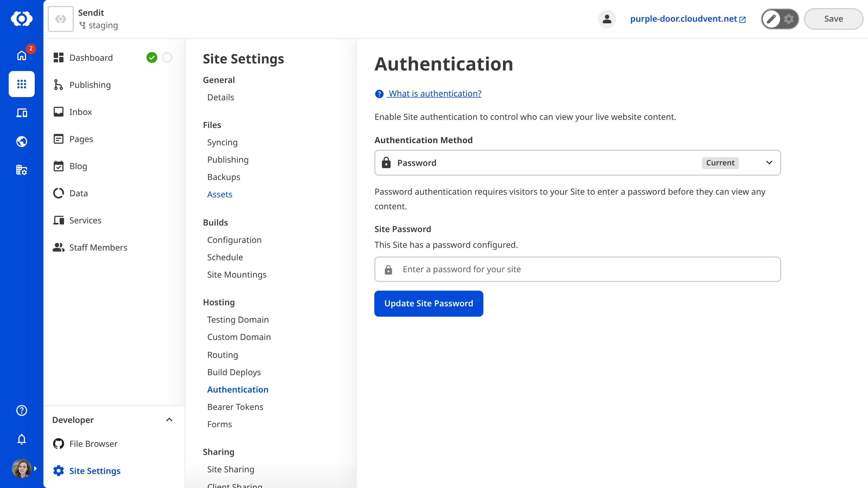The image size is (868, 488).
Task: Click Update Site Password button
Action: point(429,303)
